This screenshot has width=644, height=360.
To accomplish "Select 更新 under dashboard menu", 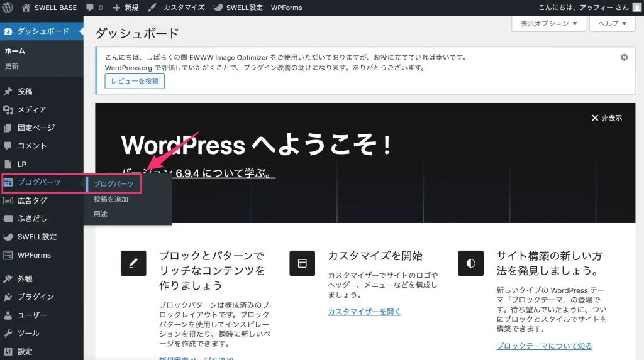I will [x=11, y=66].
